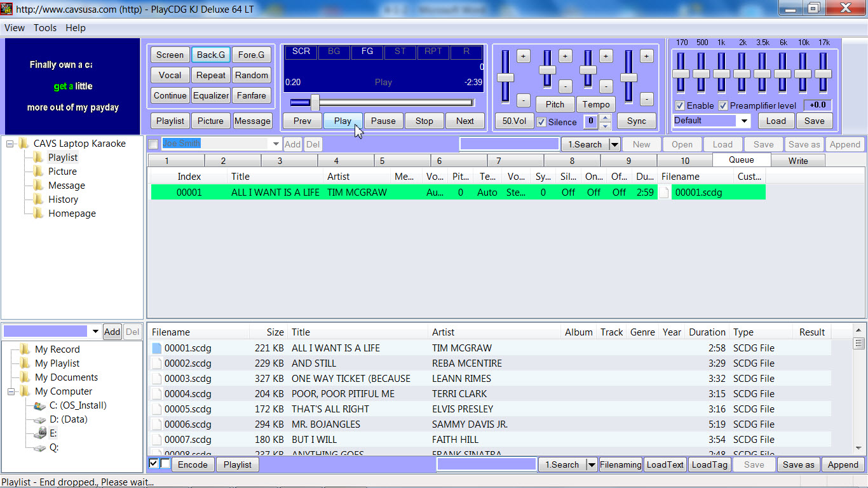This screenshot has height=488, width=868.
Task: Click plus button beside the Sync slider
Action: click(646, 56)
